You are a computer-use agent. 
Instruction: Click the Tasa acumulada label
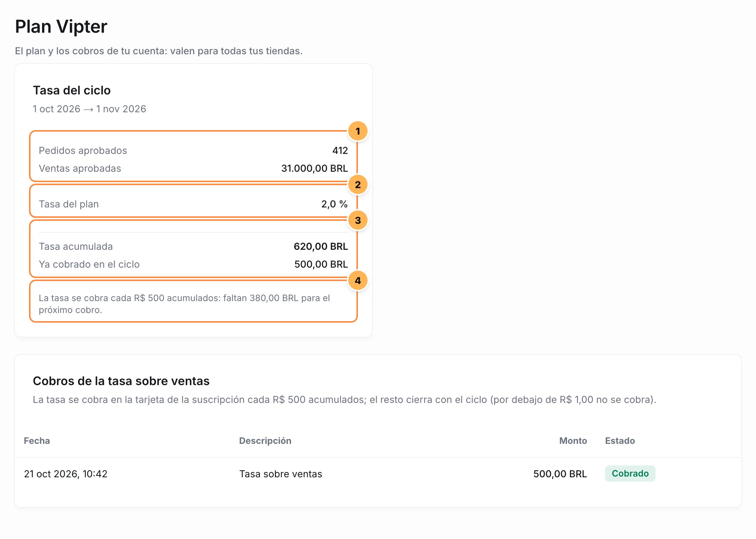click(x=76, y=246)
